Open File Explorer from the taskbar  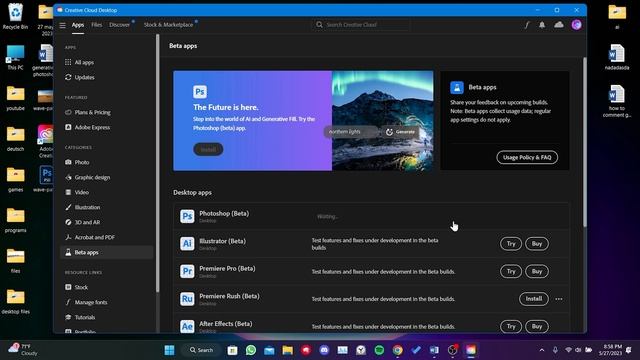click(287, 350)
